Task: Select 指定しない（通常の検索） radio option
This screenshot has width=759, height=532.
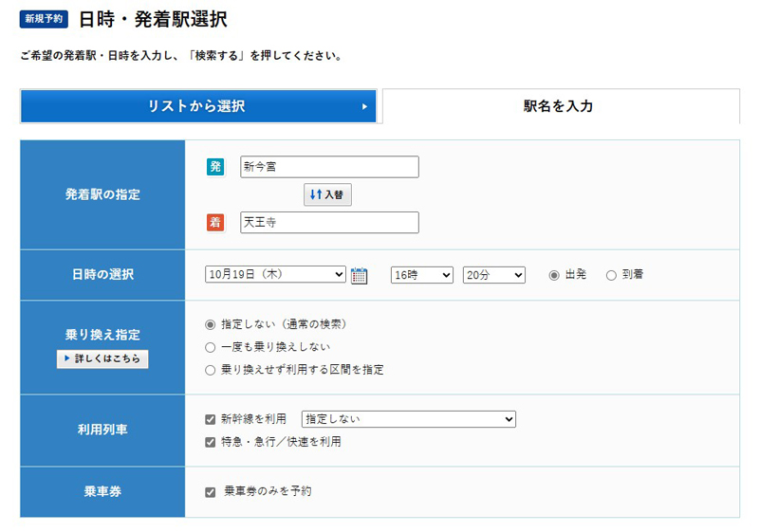Action: [x=210, y=324]
